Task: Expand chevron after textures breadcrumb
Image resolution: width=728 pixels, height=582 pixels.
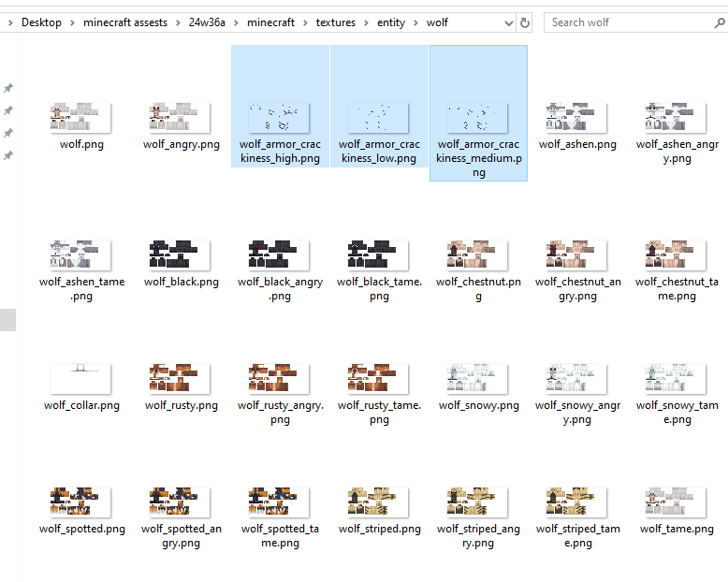Action: [x=366, y=22]
